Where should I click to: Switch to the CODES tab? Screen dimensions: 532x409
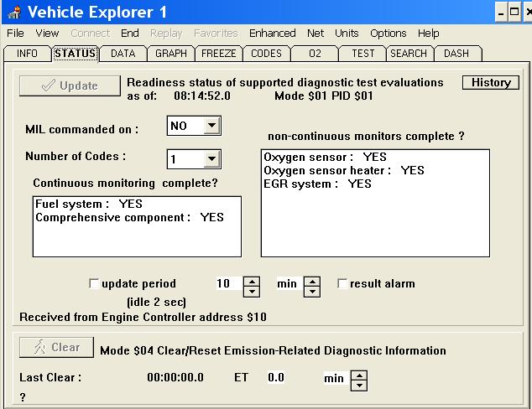[266, 54]
